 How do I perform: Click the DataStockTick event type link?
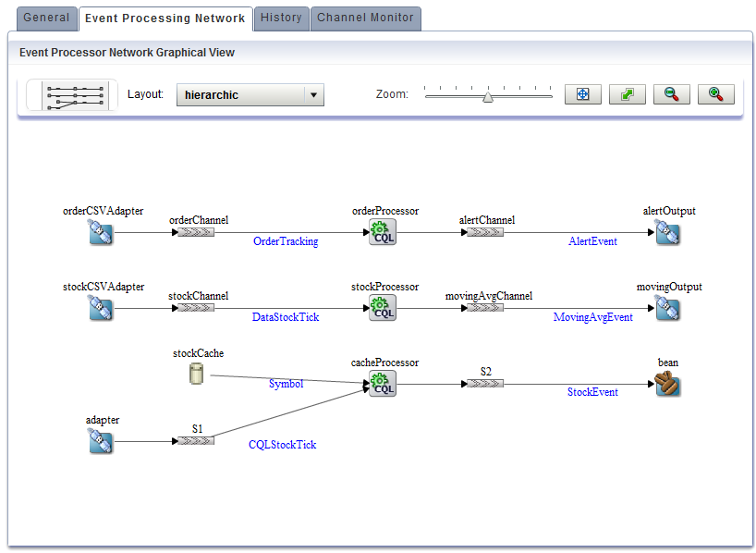(286, 317)
